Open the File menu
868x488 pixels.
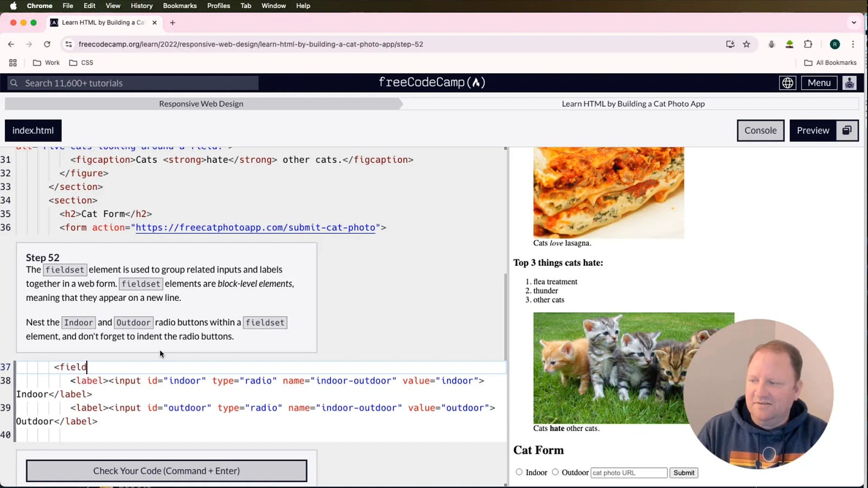(68, 6)
